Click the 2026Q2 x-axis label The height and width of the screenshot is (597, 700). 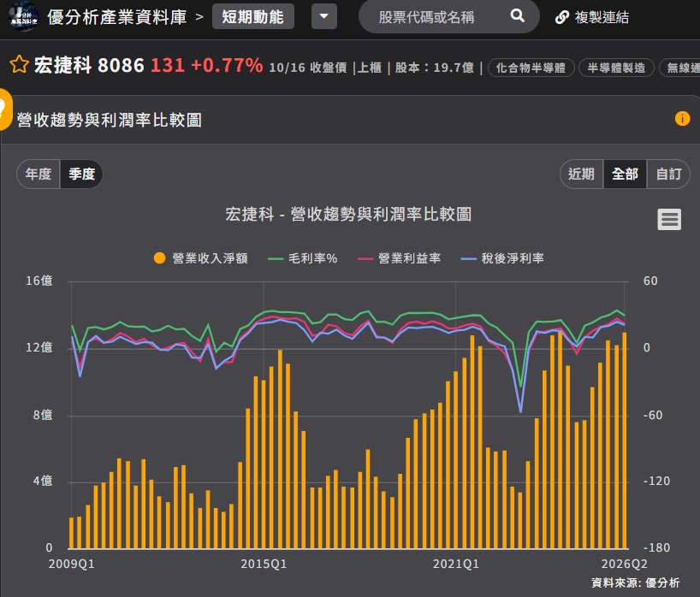click(x=624, y=564)
